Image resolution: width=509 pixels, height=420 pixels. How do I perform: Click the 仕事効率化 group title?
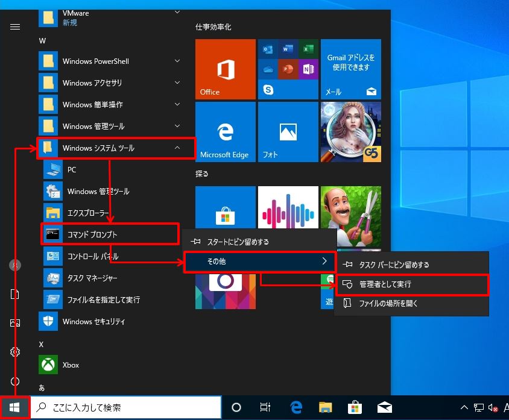click(x=213, y=27)
